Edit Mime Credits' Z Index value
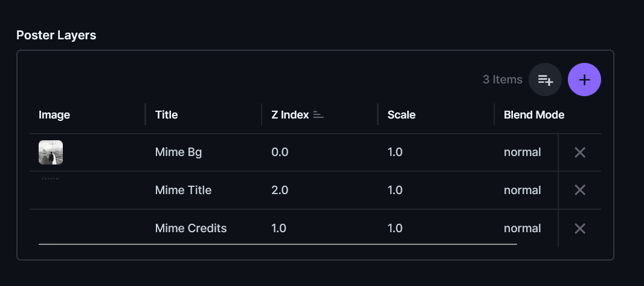The image size is (644, 286). [x=279, y=229]
